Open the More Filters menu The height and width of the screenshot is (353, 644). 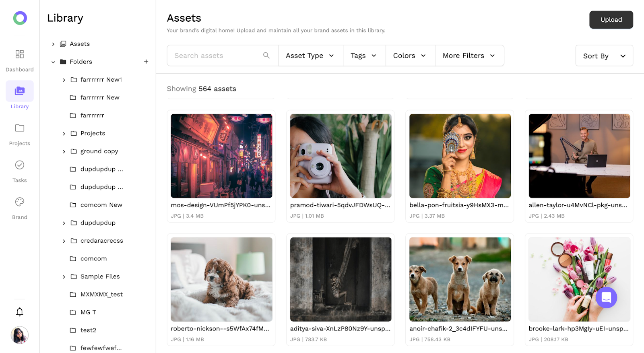469,55
